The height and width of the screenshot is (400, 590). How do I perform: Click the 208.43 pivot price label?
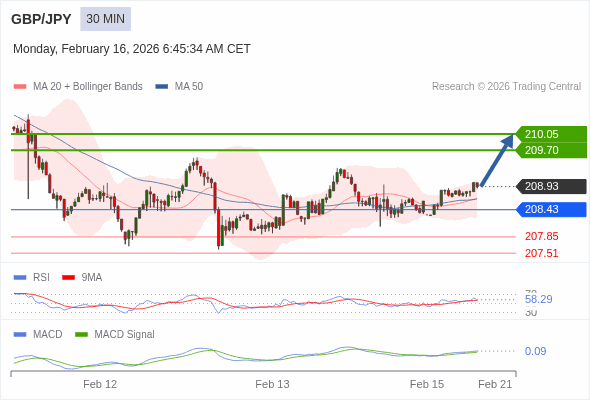[552, 209]
